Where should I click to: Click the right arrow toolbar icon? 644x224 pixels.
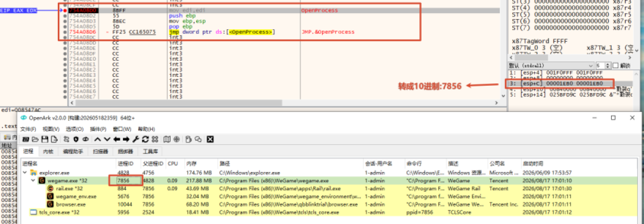point(126,139)
